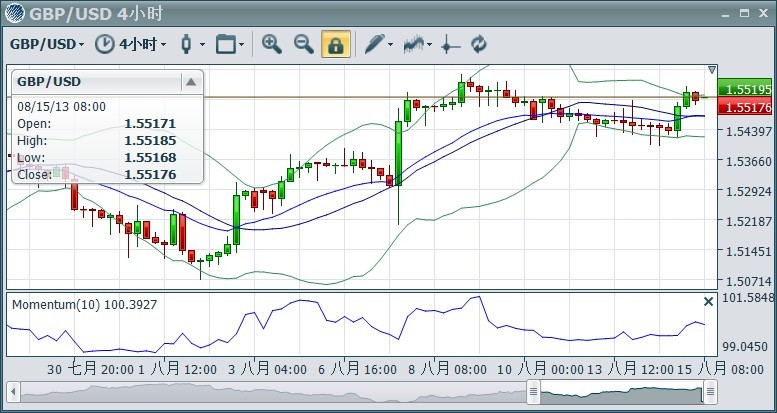Click the 1.52924 price axis label
Screen dimensions: 777x413
(x=748, y=191)
